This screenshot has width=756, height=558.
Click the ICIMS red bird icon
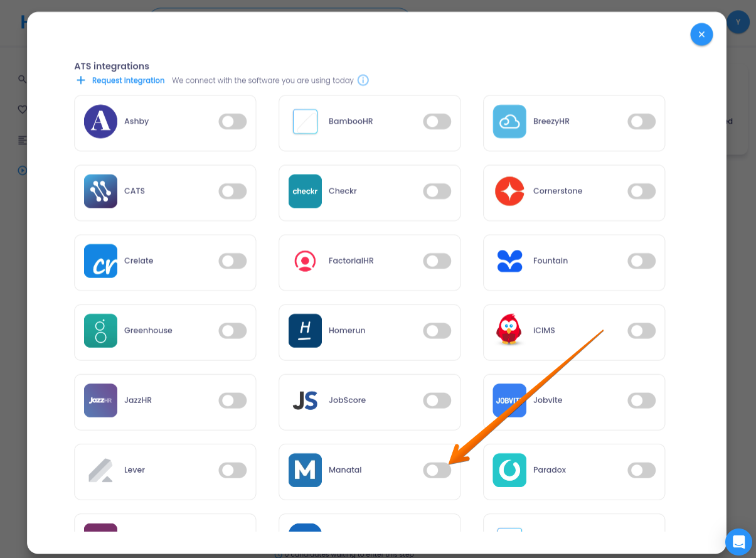[509, 331]
